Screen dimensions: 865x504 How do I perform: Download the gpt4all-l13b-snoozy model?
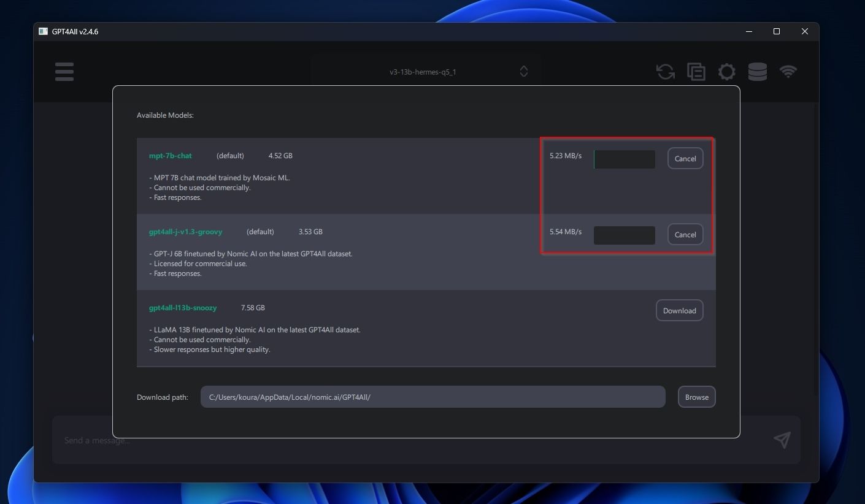point(679,311)
